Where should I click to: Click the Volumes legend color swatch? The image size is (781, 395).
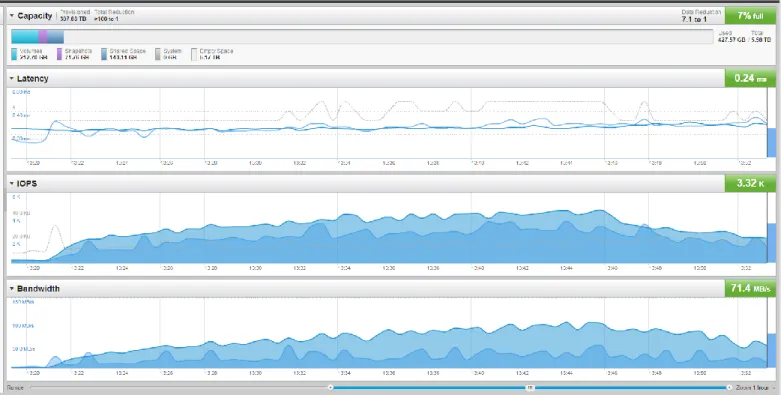point(14,54)
